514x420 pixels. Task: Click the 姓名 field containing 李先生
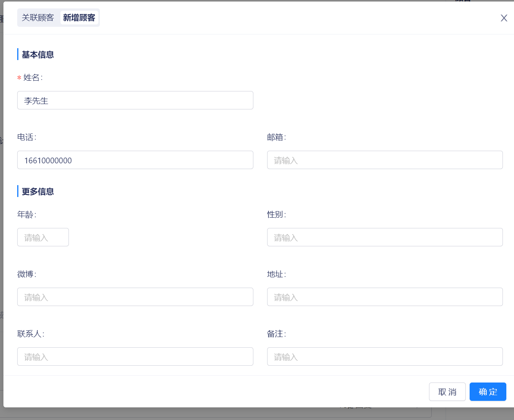click(x=135, y=100)
